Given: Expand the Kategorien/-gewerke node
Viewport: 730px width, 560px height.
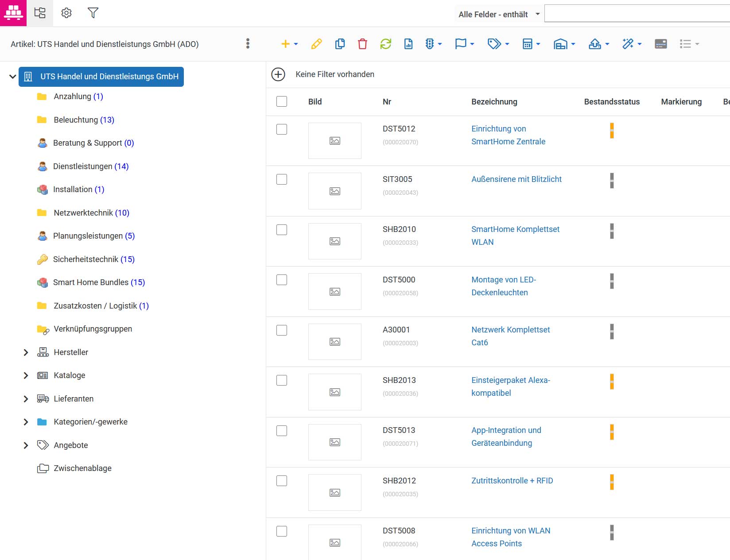Looking at the screenshot, I should pos(26,422).
